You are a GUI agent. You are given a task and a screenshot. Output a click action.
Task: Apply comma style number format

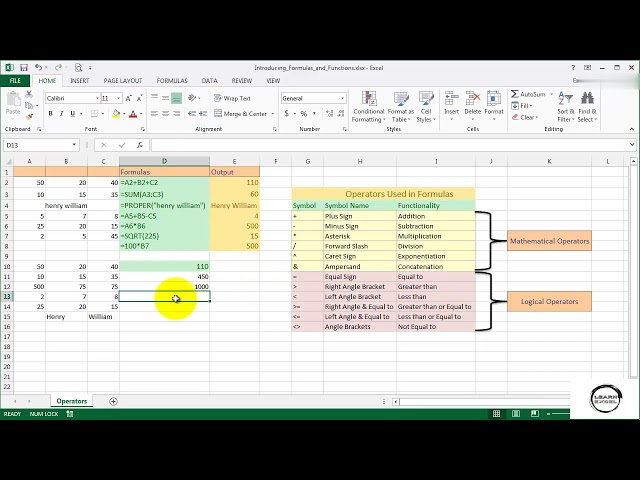click(314, 114)
